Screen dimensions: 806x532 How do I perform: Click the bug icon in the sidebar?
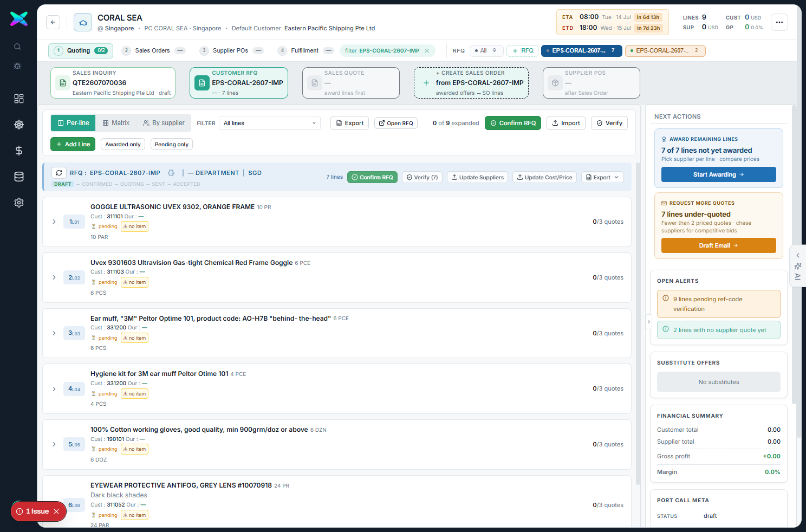(17, 66)
